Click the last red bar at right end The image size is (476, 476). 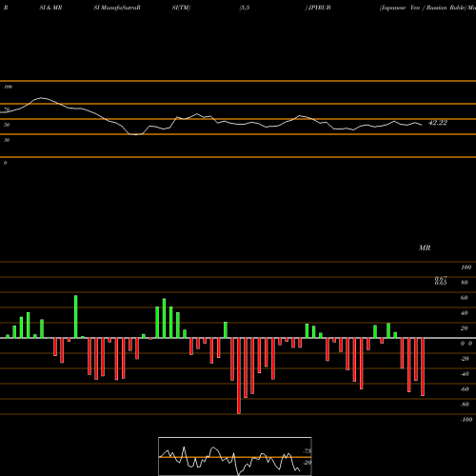[x=423, y=367]
